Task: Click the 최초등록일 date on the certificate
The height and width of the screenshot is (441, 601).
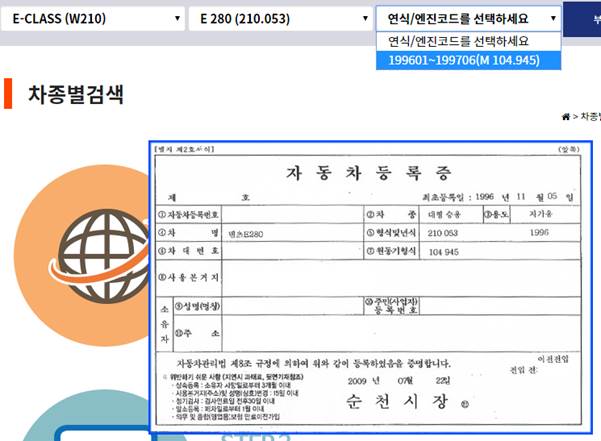Action: 510,198
